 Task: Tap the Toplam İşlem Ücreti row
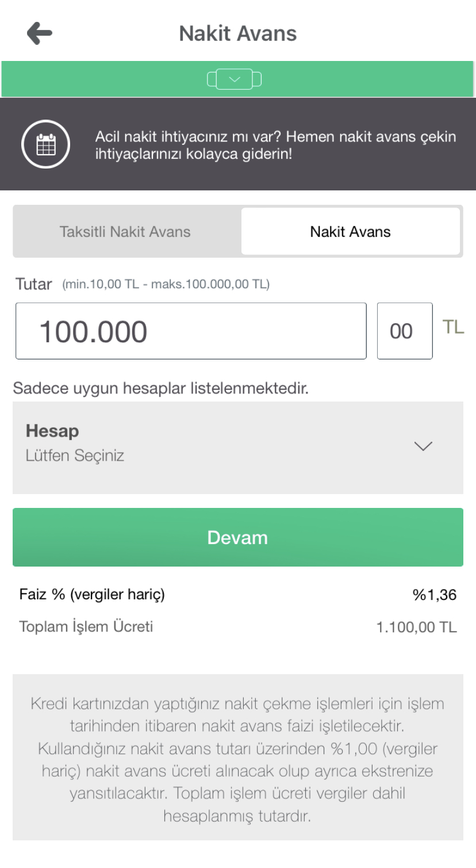tap(238, 627)
